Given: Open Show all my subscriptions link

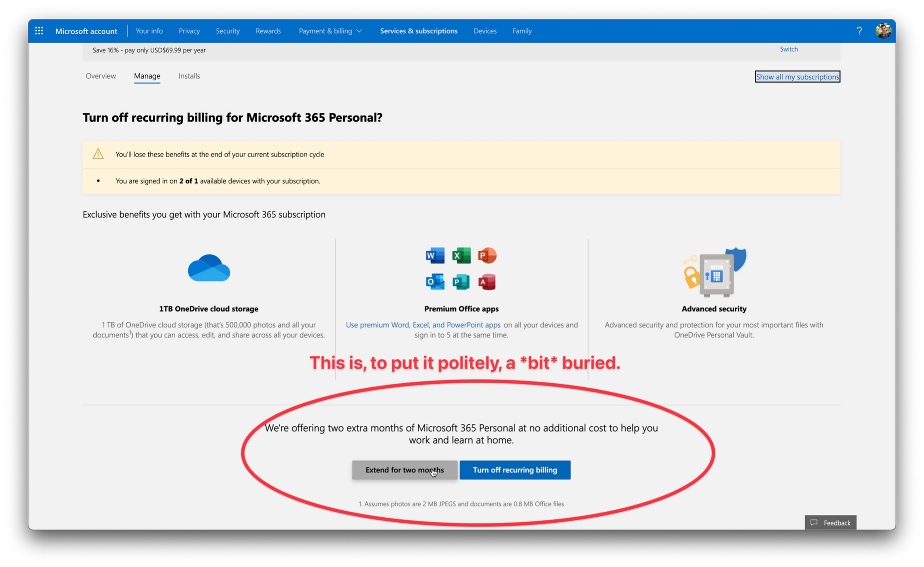Looking at the screenshot, I should (x=797, y=77).
